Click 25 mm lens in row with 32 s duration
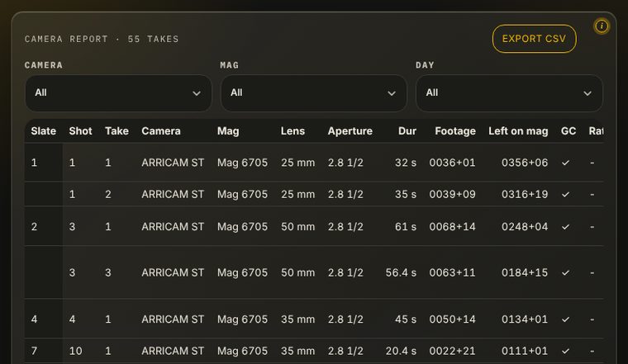Viewport: 628px width, 364px height. coord(297,163)
